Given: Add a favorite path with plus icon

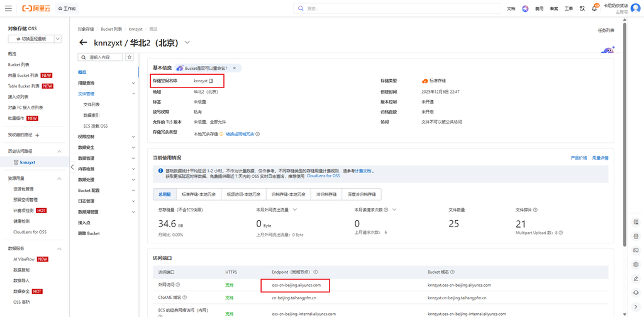Looking at the screenshot, I should 37,135.
